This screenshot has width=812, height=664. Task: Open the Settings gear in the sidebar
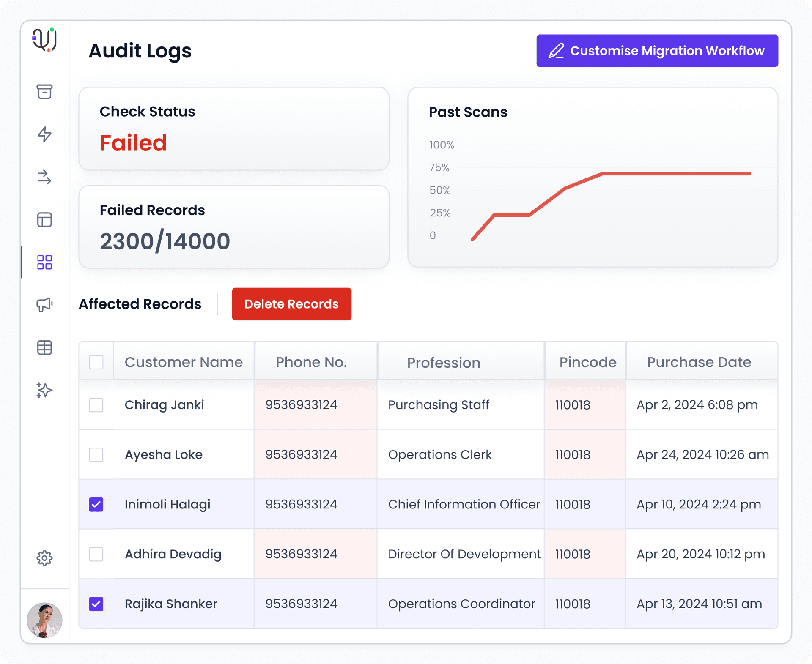(44, 558)
